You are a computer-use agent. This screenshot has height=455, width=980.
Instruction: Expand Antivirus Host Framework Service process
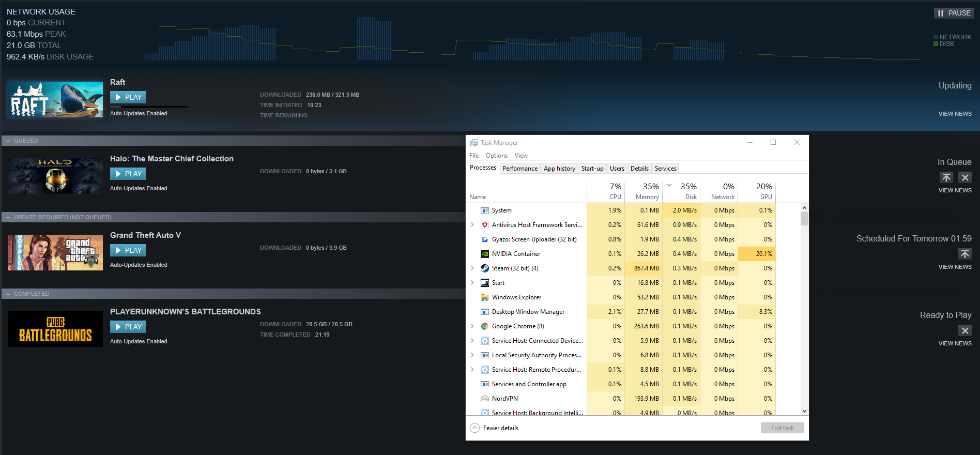pos(472,225)
